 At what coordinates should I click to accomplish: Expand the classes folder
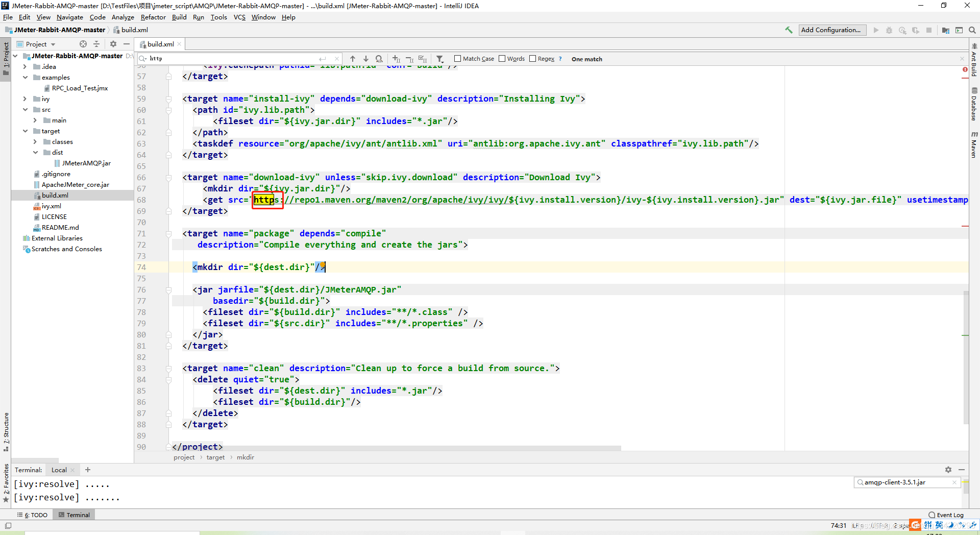tap(35, 141)
